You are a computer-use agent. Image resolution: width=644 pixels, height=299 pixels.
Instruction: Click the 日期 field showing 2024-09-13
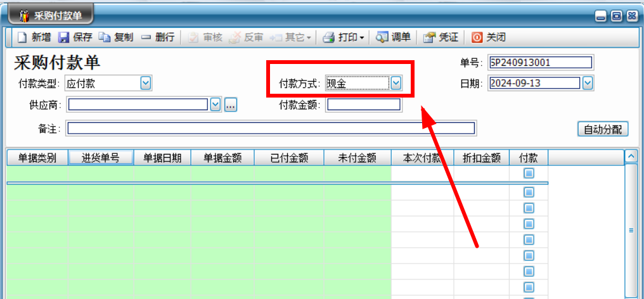click(535, 84)
